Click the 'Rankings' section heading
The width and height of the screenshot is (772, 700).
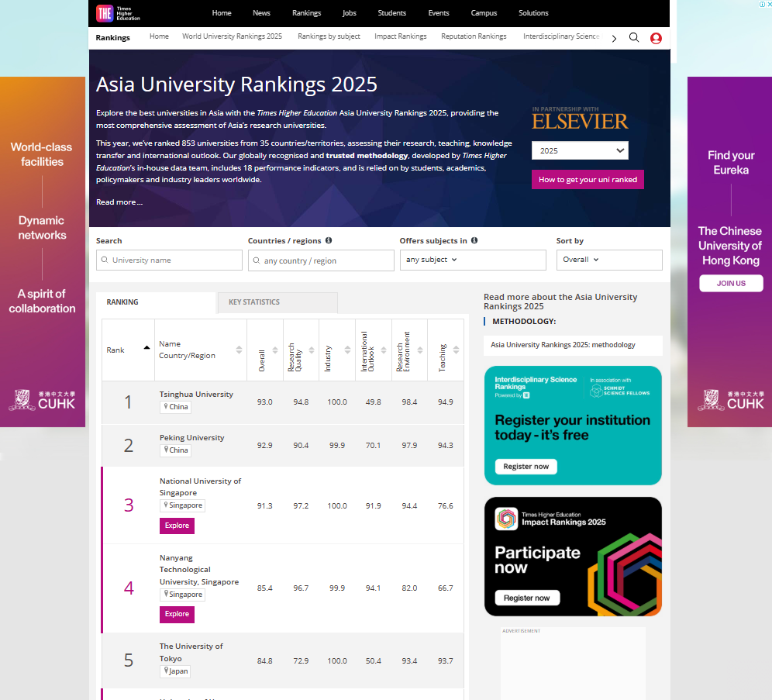112,38
